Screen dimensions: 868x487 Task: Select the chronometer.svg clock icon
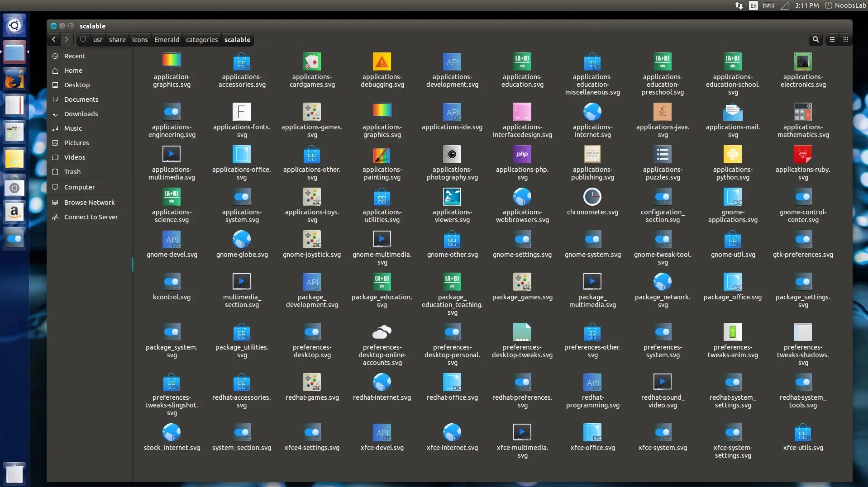(592, 197)
